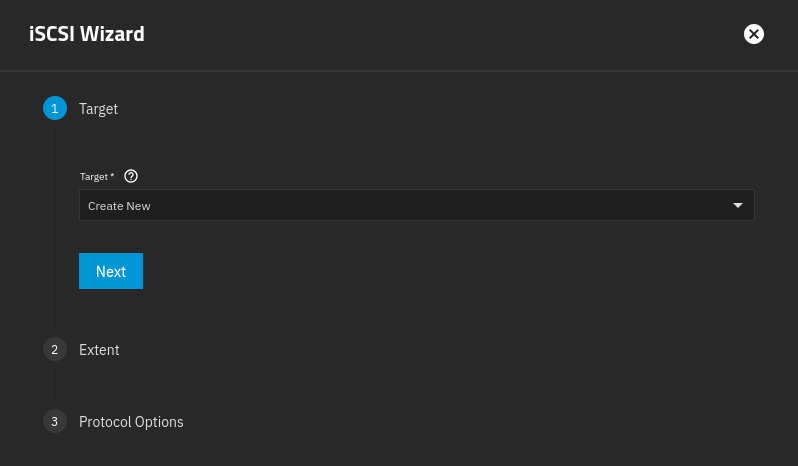Click the Target help question mark icon

point(131,176)
